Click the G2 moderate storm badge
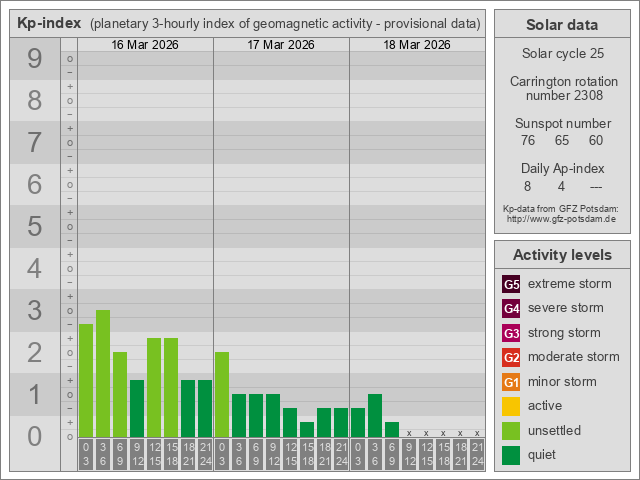This screenshot has width=640, height=480. coord(511,357)
